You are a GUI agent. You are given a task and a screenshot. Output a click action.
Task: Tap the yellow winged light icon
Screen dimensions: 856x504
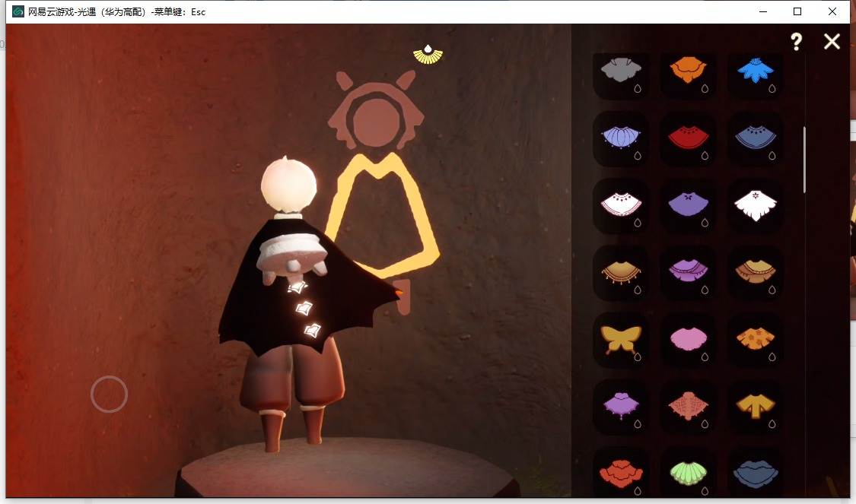pyautogui.click(x=428, y=55)
